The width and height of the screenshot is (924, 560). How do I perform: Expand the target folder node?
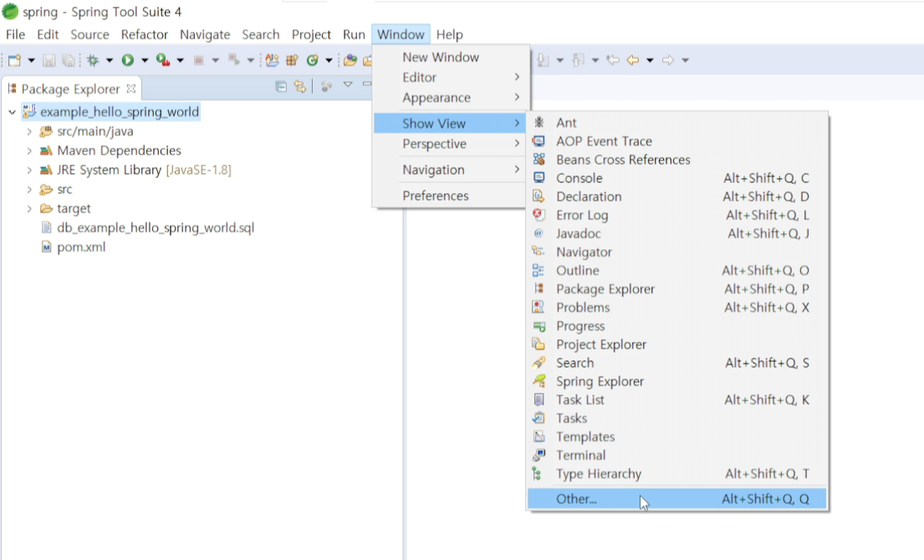29,208
